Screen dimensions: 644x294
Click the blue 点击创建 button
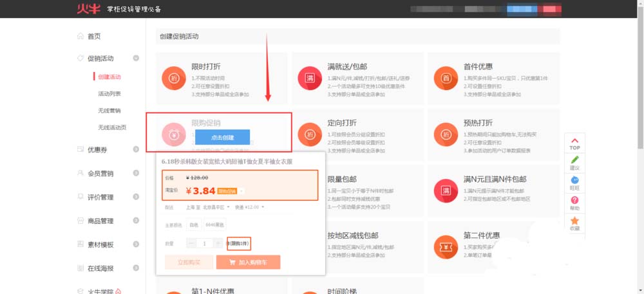point(222,138)
